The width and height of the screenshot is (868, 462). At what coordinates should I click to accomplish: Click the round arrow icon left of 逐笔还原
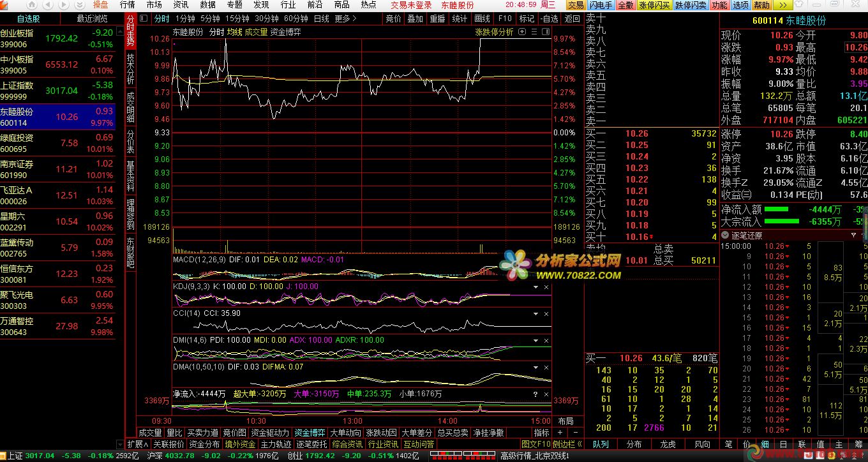[726, 235]
